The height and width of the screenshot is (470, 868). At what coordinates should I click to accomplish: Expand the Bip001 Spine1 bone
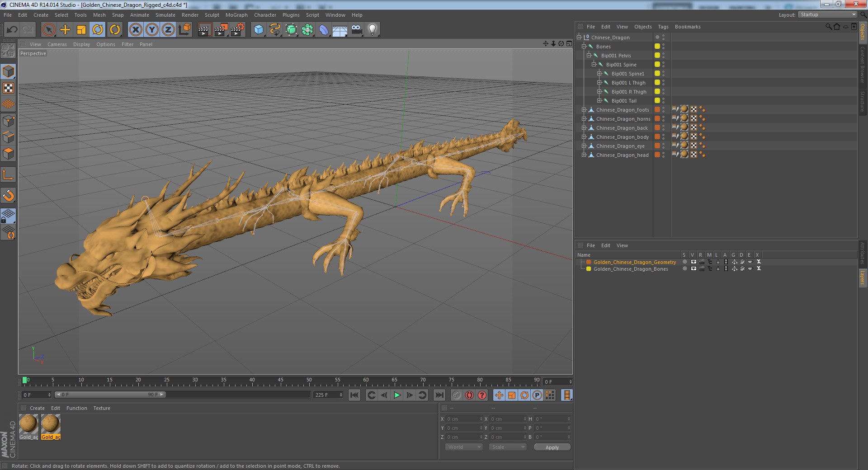click(599, 73)
